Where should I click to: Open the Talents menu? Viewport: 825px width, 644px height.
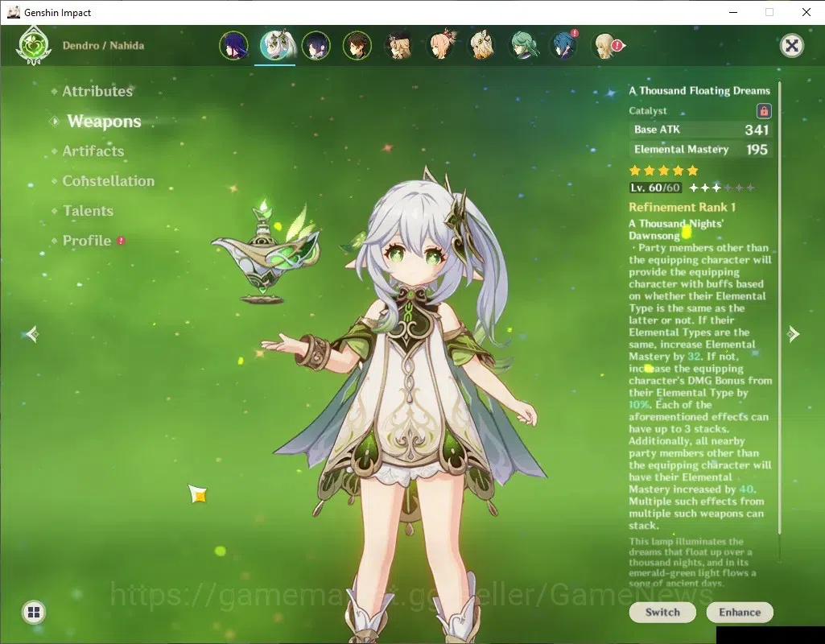pos(88,211)
